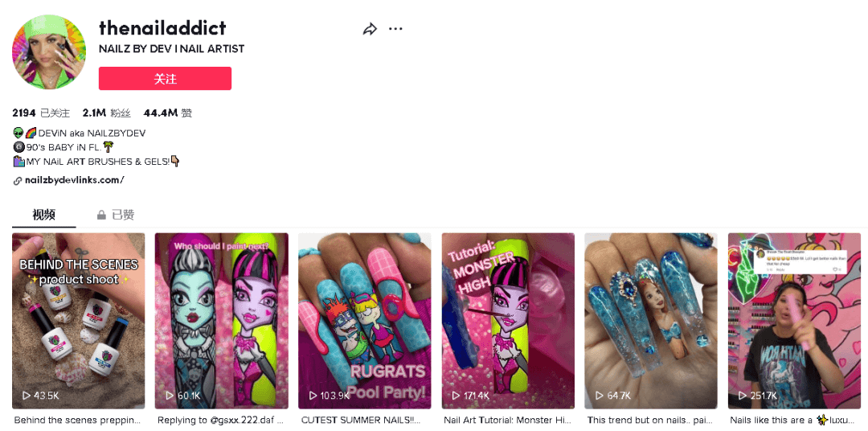Click the share arrow icon
Image resolution: width=868 pixels, height=431 pixels.
click(370, 30)
